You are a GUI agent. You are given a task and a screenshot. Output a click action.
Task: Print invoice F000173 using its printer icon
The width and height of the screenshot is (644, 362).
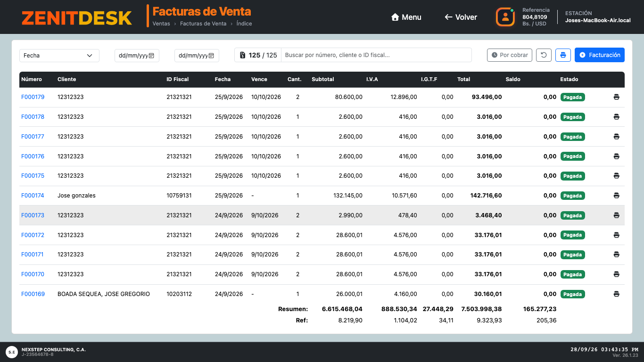click(616, 215)
